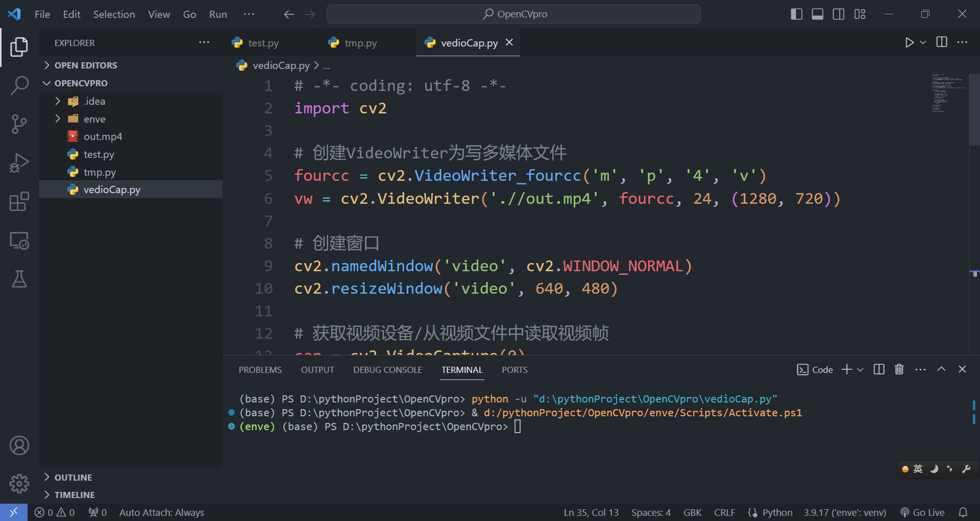
Task: Open the Go menu
Action: click(189, 14)
